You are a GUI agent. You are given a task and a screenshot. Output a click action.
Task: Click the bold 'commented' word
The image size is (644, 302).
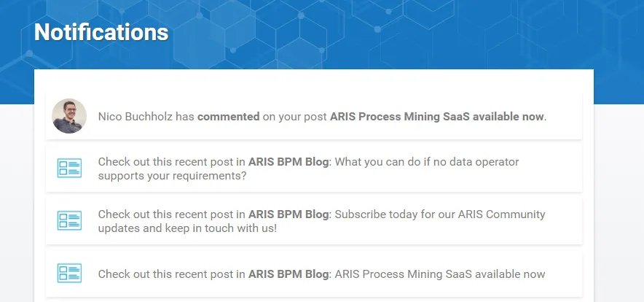click(x=228, y=117)
